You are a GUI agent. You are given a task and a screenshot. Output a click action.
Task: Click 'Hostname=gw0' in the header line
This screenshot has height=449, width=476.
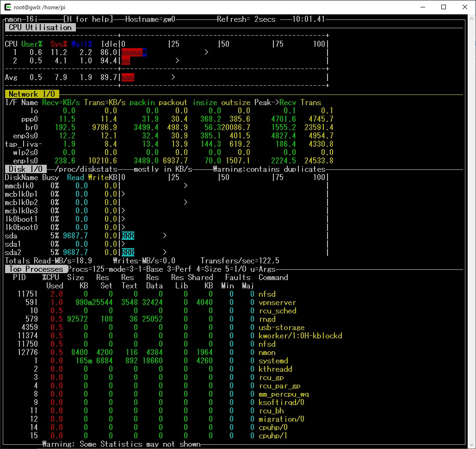pos(150,19)
